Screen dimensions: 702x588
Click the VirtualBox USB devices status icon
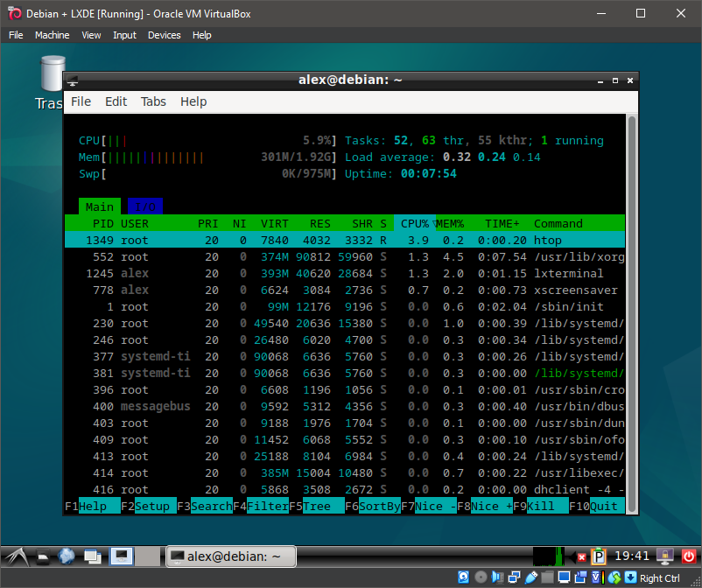pos(531,577)
